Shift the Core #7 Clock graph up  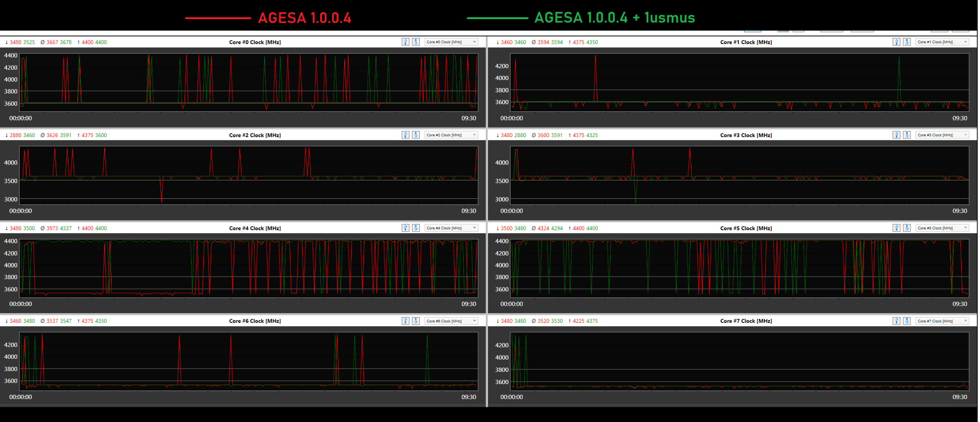896,321
